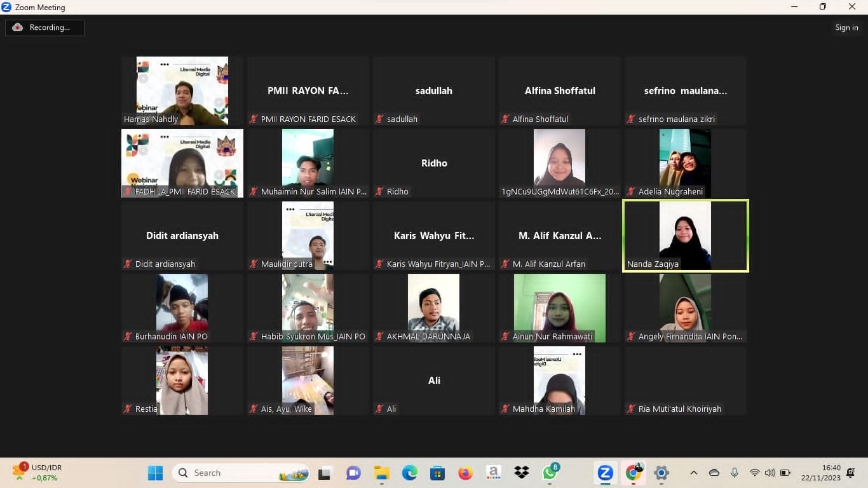The height and width of the screenshot is (488, 868).
Task: Click Sign in at top right
Action: click(846, 27)
